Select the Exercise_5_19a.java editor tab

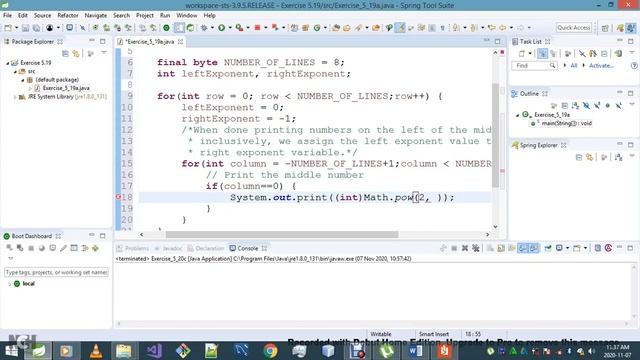(149, 42)
